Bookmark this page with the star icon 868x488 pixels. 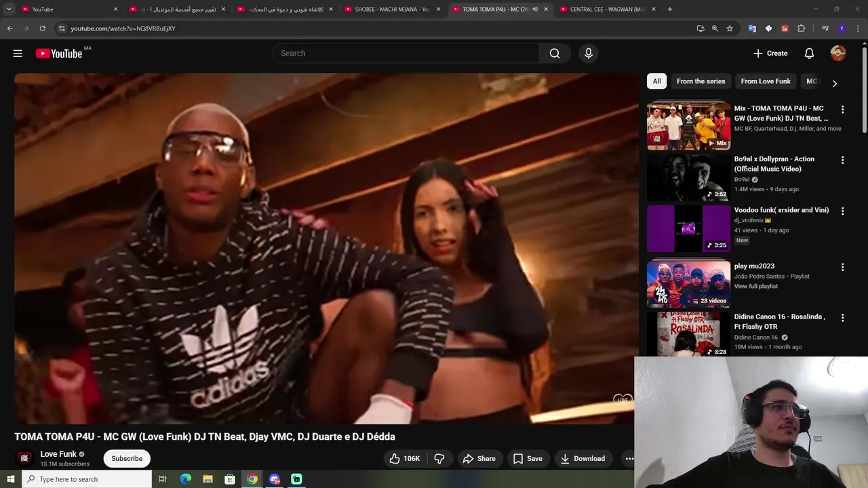pyautogui.click(x=730, y=28)
